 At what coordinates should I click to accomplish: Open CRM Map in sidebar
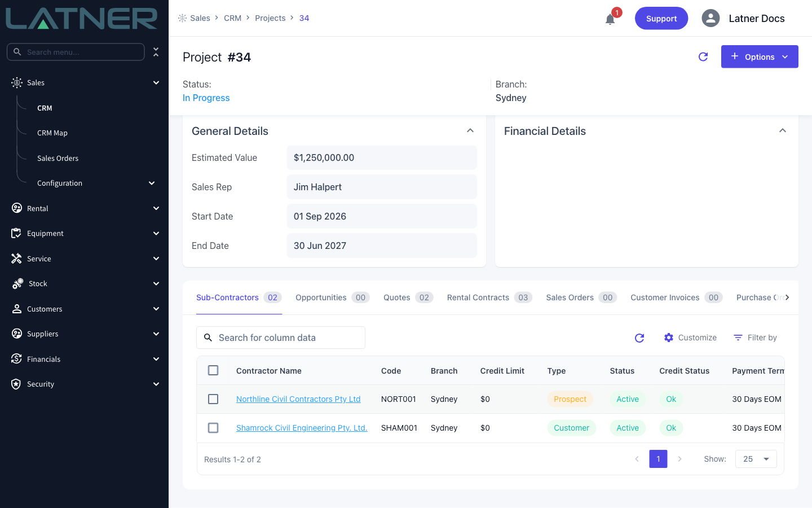pos(52,133)
